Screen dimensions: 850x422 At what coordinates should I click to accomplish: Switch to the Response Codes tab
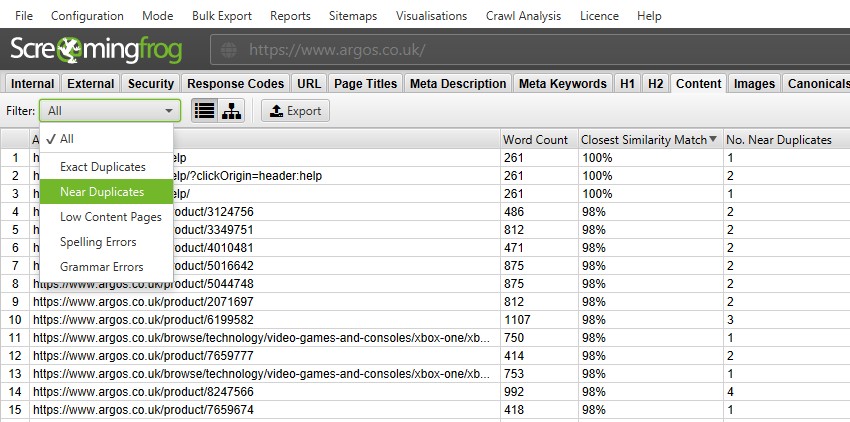pyautogui.click(x=236, y=83)
